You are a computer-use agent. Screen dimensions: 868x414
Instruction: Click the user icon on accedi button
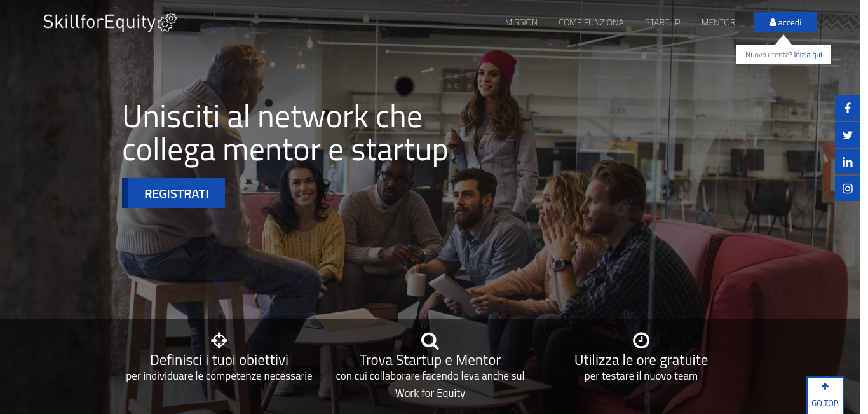[773, 22]
